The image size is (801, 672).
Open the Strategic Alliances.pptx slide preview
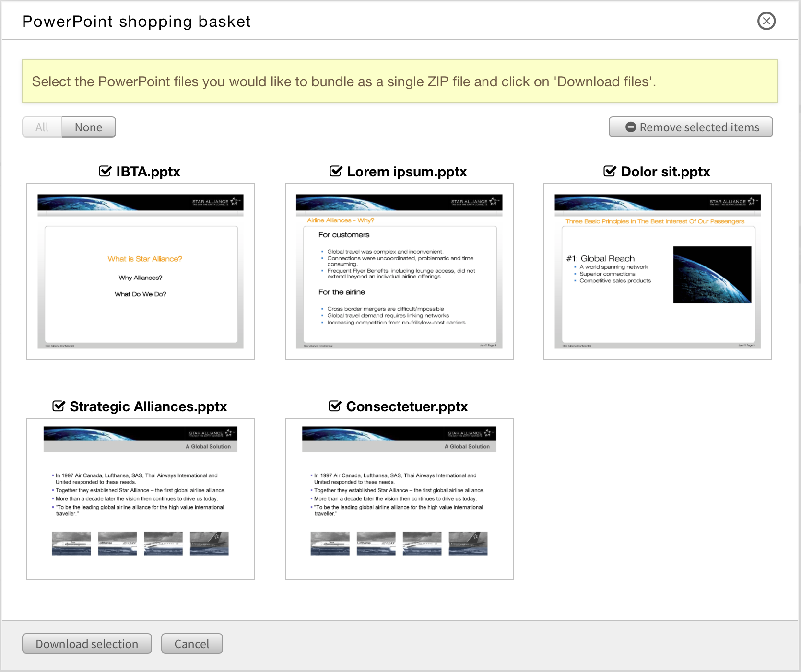pos(140,498)
